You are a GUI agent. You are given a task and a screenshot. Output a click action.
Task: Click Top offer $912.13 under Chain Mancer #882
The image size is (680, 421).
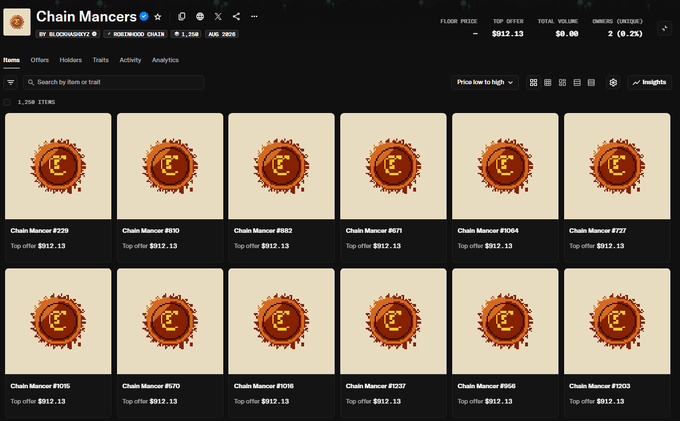(x=262, y=246)
